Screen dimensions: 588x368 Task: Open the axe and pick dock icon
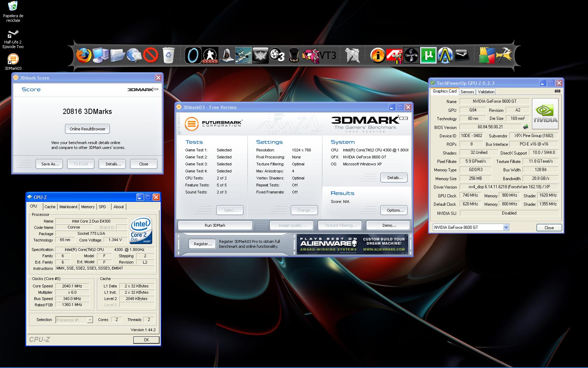click(504, 55)
